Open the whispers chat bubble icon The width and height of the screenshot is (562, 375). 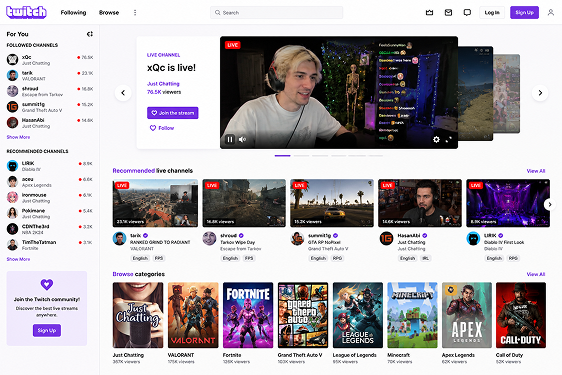467,13
